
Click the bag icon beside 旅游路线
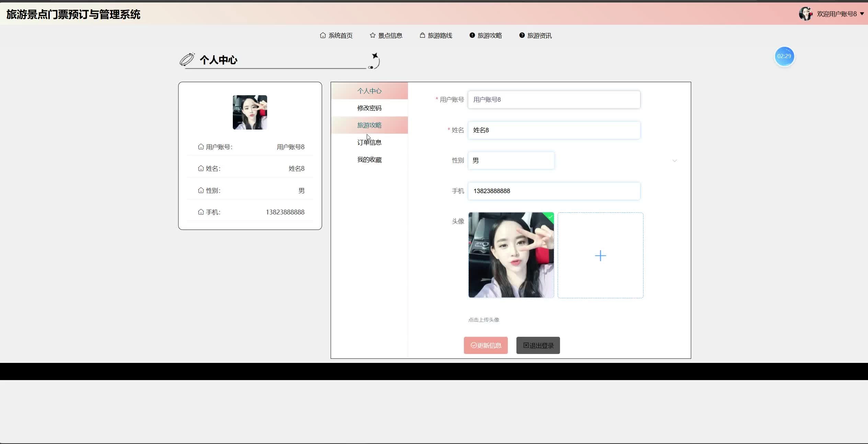(x=422, y=35)
